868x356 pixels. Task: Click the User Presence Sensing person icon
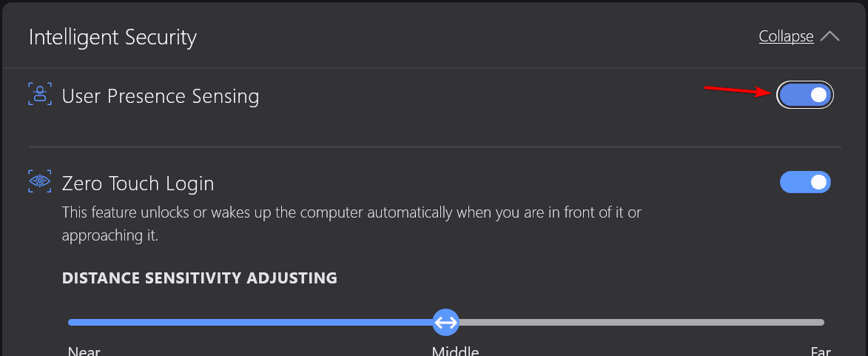[39, 94]
